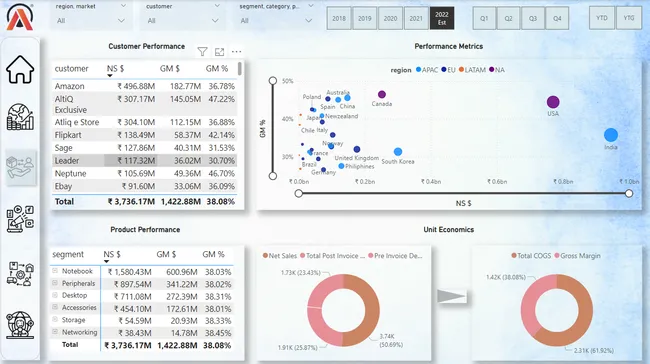Click the USA bubble in scatter chart
Image resolution: width=650 pixels, height=364 pixels.
pyautogui.click(x=553, y=102)
